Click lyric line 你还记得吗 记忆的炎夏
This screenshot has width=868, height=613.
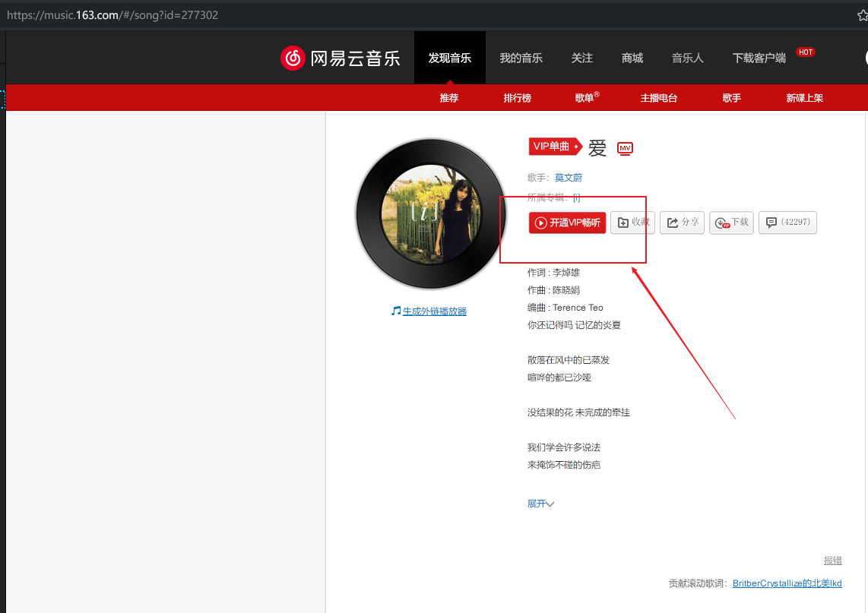click(574, 325)
